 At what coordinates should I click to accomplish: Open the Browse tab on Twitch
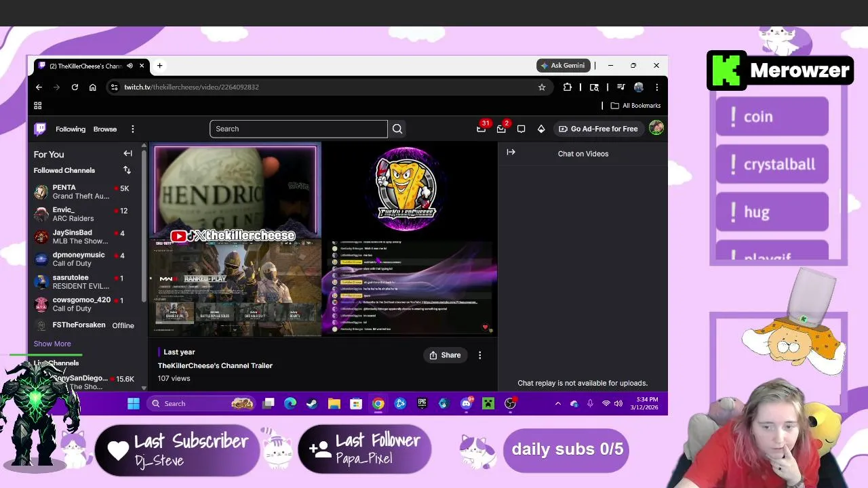pos(105,129)
